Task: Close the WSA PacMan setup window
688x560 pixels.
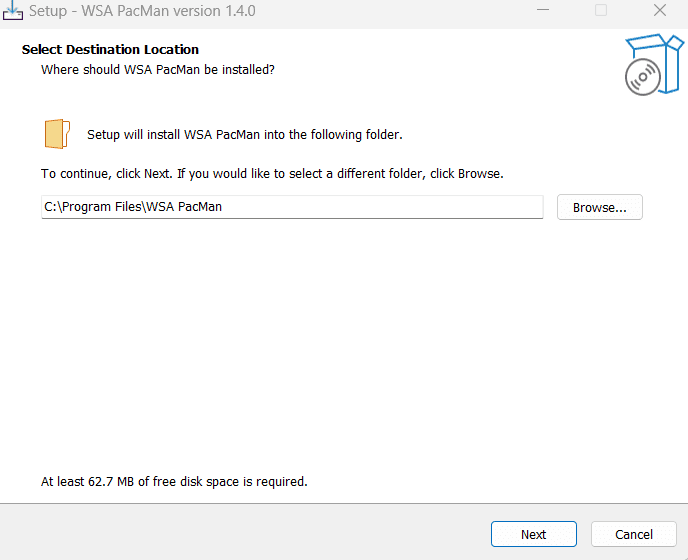Action: [659, 10]
